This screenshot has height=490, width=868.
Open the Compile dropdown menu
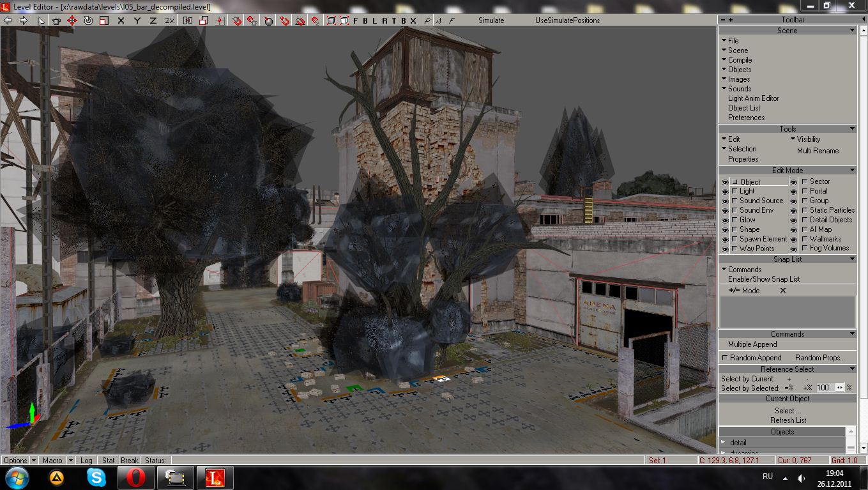736,60
